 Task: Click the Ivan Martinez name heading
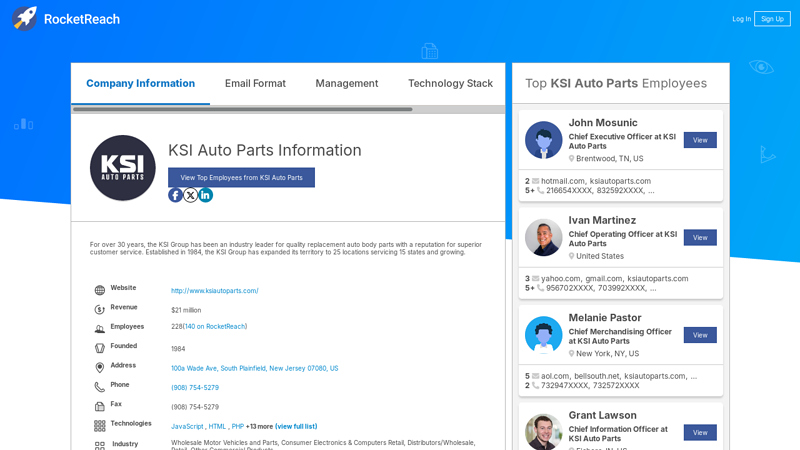pos(602,220)
